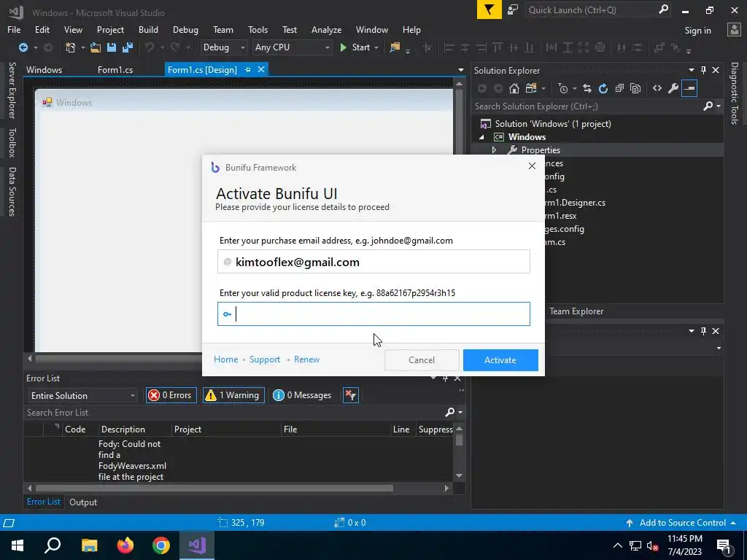Click the product license key field
Image resolution: width=747 pixels, height=560 pixels.
[373, 314]
